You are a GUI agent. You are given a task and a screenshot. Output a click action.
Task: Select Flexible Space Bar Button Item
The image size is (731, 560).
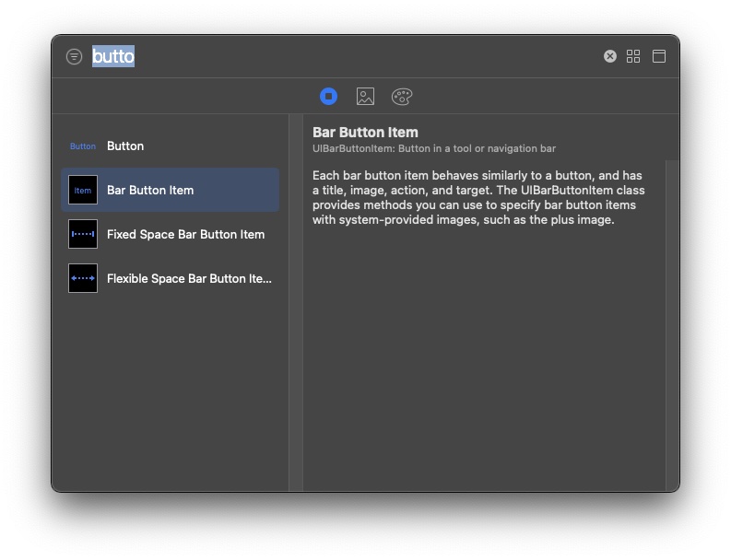click(171, 278)
